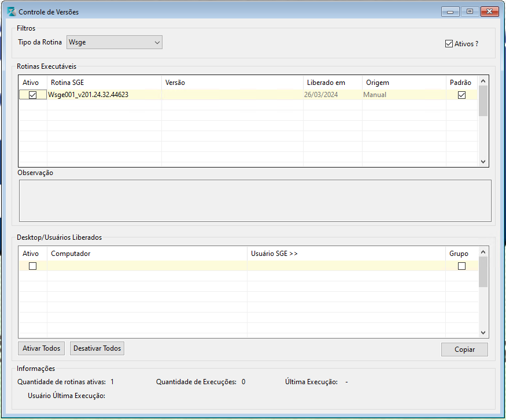Click Ativar Todos button
Viewport: 506px width, 420px height.
coord(41,348)
